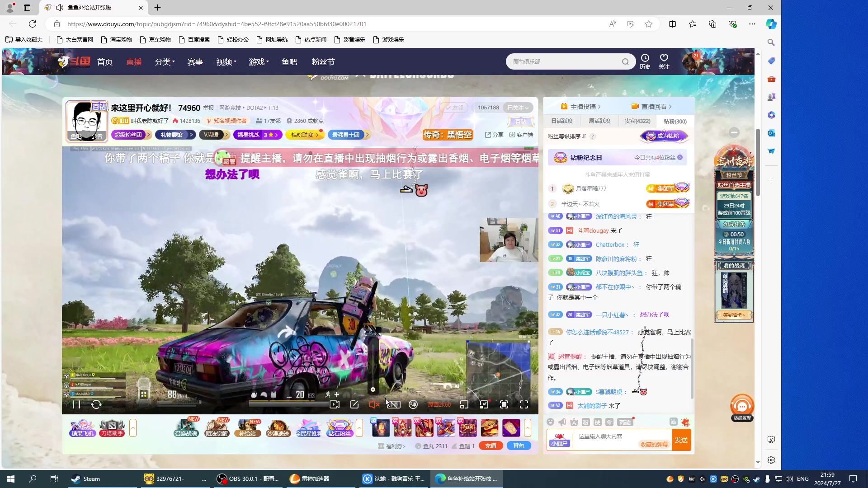Open the edit note icon in player

tap(354, 404)
